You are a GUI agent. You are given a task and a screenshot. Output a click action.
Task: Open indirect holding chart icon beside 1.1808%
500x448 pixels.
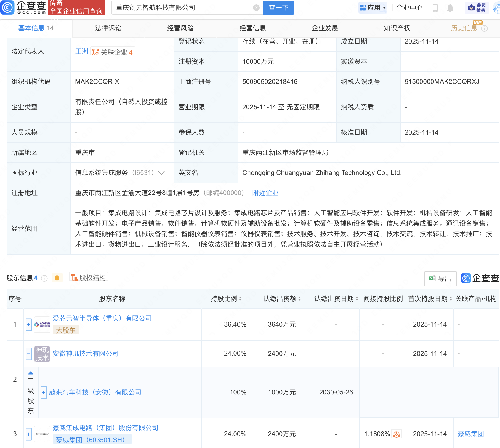click(397, 434)
